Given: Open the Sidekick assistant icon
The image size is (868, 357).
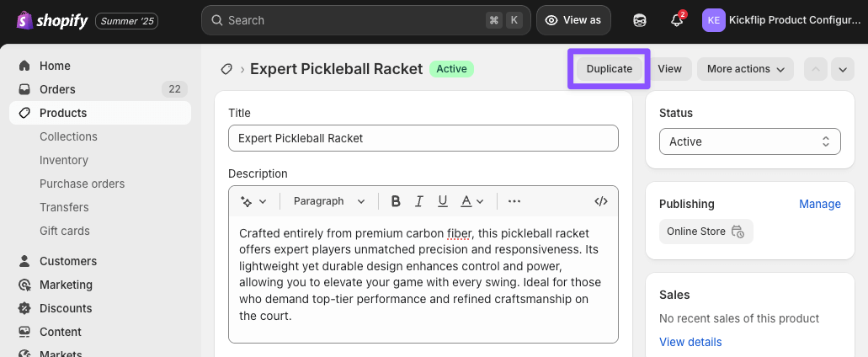Looking at the screenshot, I should click(641, 20).
